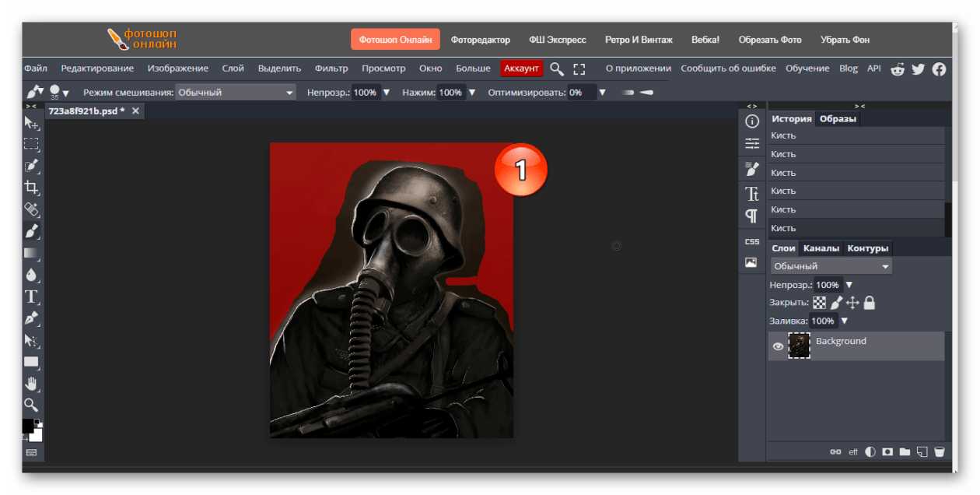Delete layer with trash icon
980x495 pixels.
940,451
